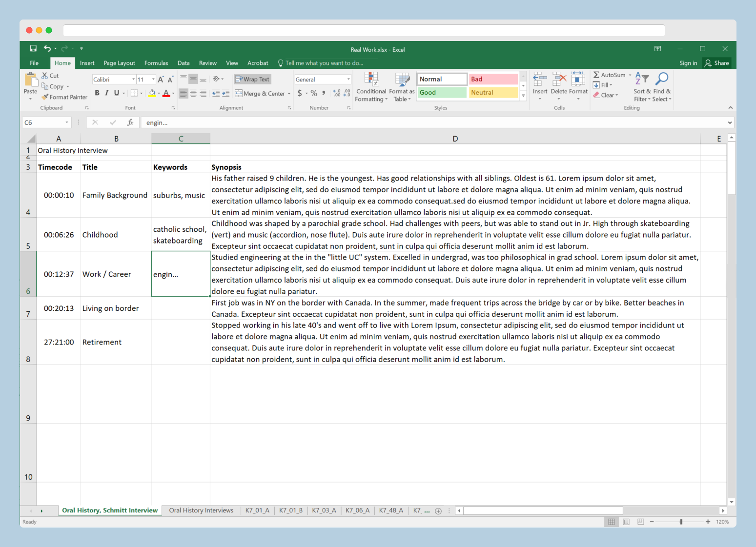Click the Undo arrow icon
This screenshot has height=547, width=756.
click(x=47, y=48)
